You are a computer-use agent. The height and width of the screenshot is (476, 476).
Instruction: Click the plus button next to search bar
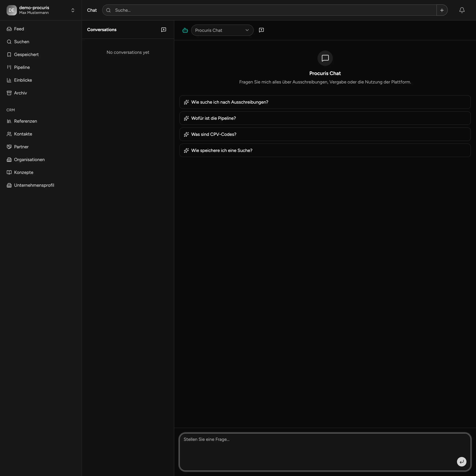[x=442, y=10]
